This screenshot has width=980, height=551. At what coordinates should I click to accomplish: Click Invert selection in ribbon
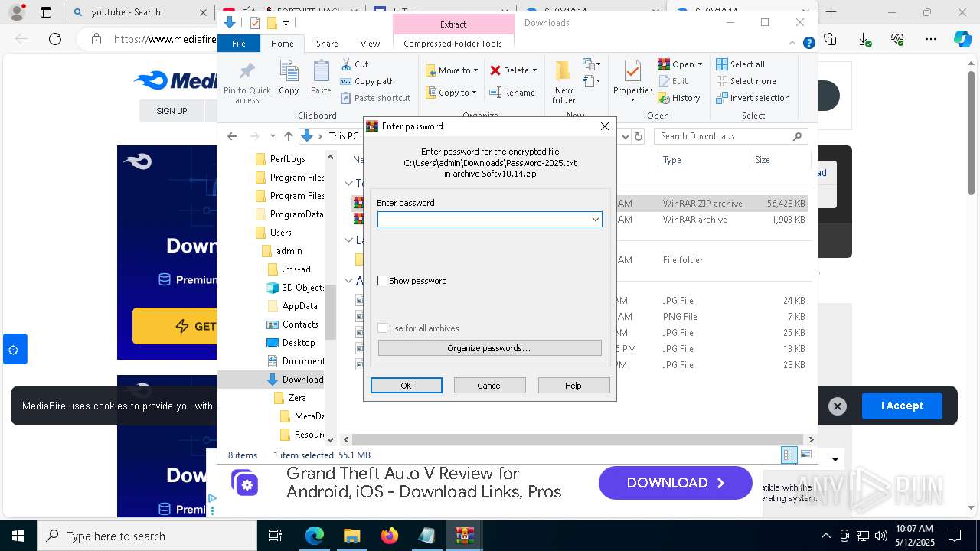[x=753, y=98]
